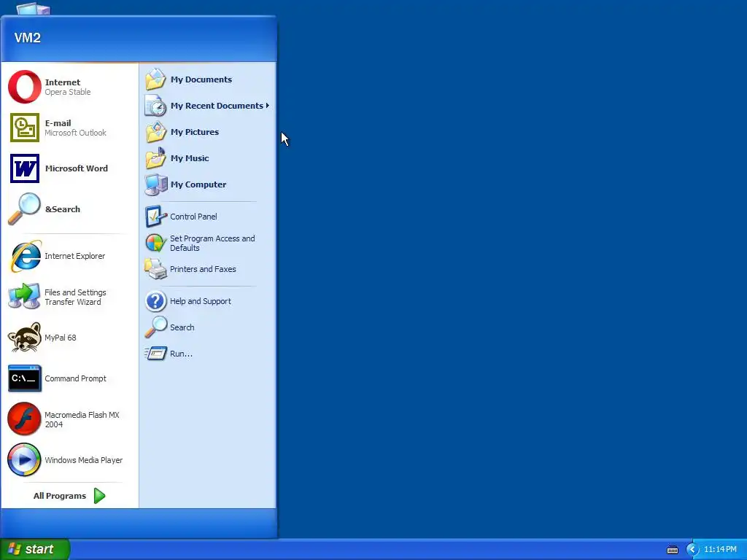Click the start button on the taskbar
Screen dimensions: 747x560
pyautogui.click(x=35, y=550)
